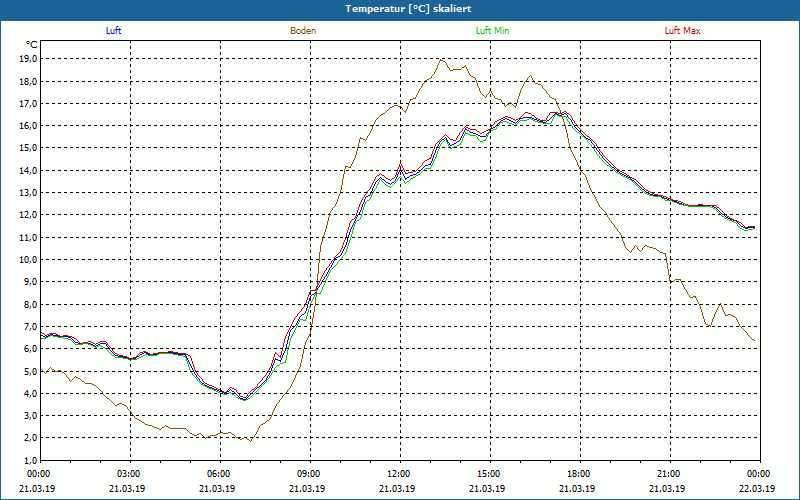Click the 11,0 y-axis value
This screenshot has width=800, height=500.
click(29, 237)
